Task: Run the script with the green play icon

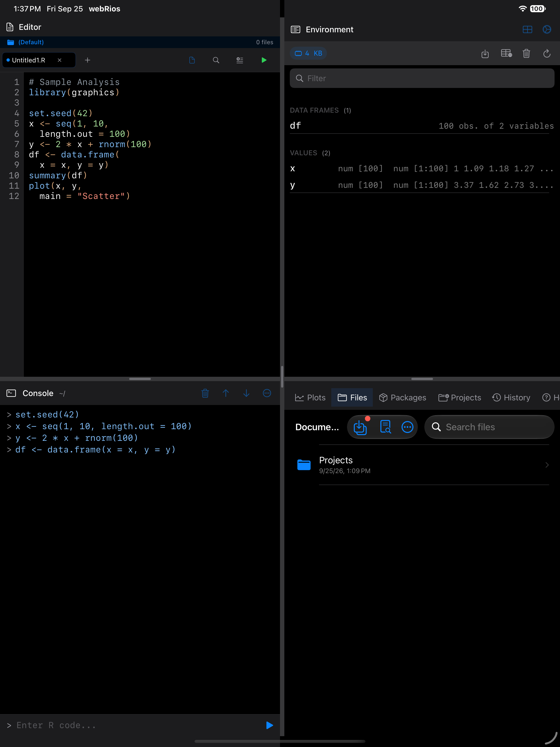Action: point(264,60)
